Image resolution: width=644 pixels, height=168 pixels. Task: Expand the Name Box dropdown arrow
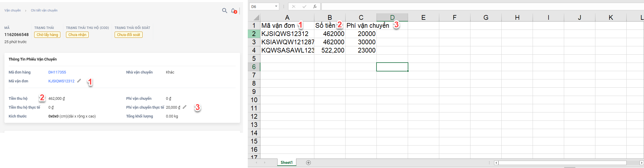click(276, 6)
